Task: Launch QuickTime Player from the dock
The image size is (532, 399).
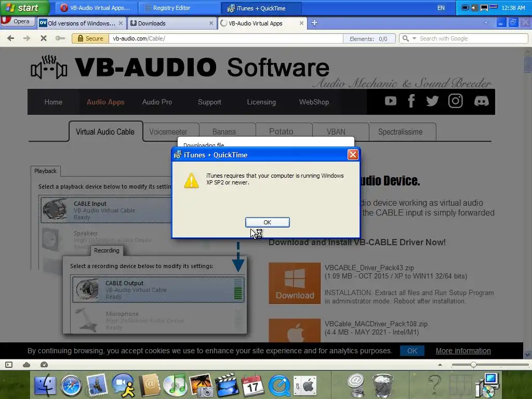Action: click(279, 386)
